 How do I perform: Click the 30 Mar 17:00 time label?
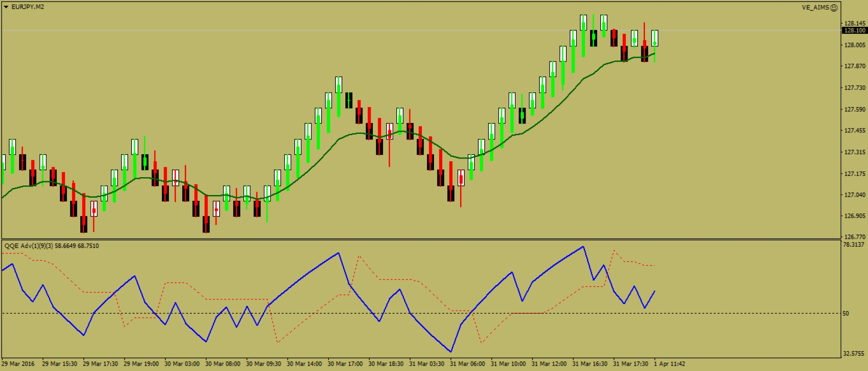(345, 364)
